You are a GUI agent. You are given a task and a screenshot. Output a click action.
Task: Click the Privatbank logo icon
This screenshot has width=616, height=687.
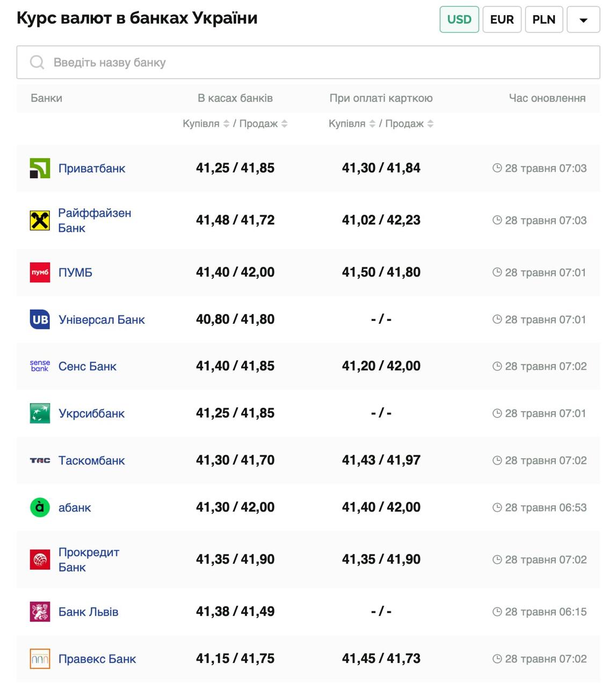[x=40, y=169]
